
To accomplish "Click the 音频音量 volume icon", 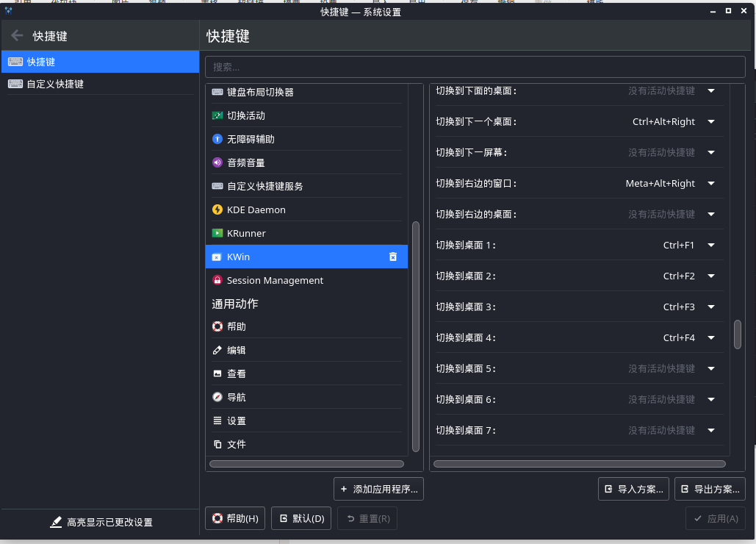I will (x=216, y=162).
